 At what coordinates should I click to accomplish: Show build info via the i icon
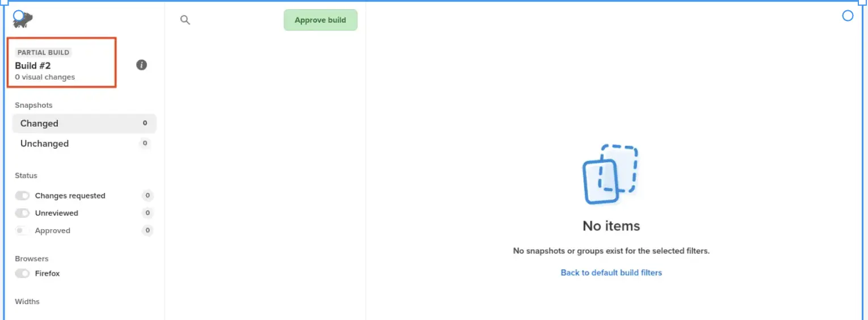pyautogui.click(x=142, y=65)
